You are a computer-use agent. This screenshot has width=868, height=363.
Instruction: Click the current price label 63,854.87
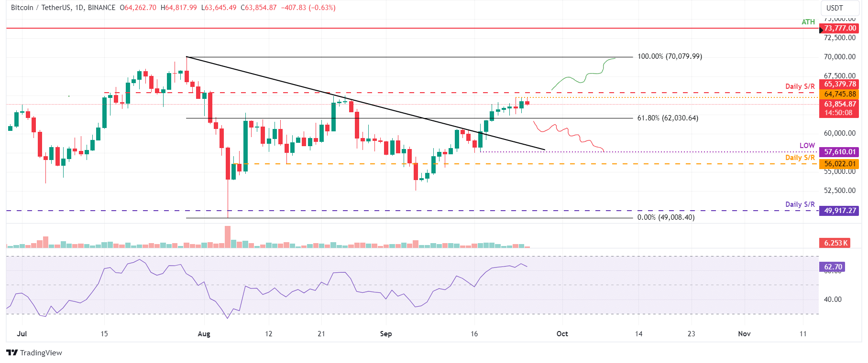pyautogui.click(x=839, y=104)
